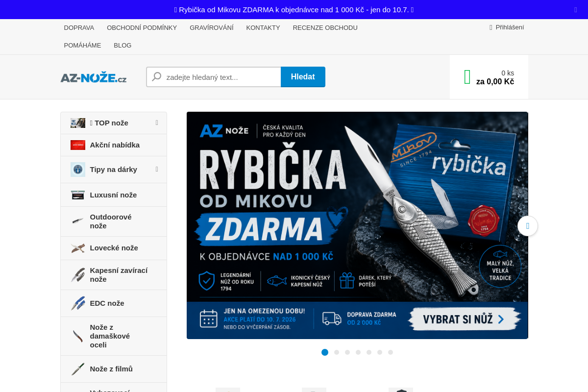
Task: Select first carousel dot
Action: (325, 352)
